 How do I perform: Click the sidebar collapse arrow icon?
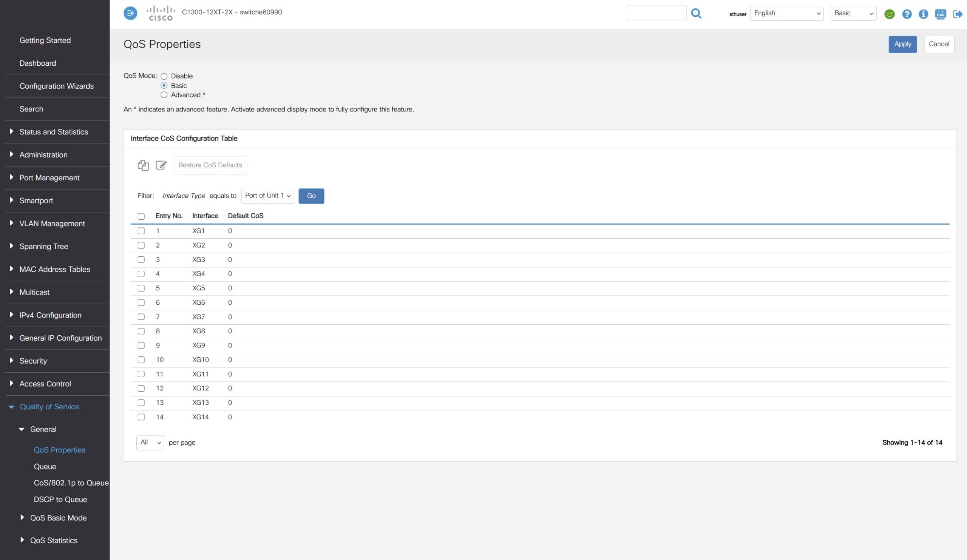coord(130,14)
